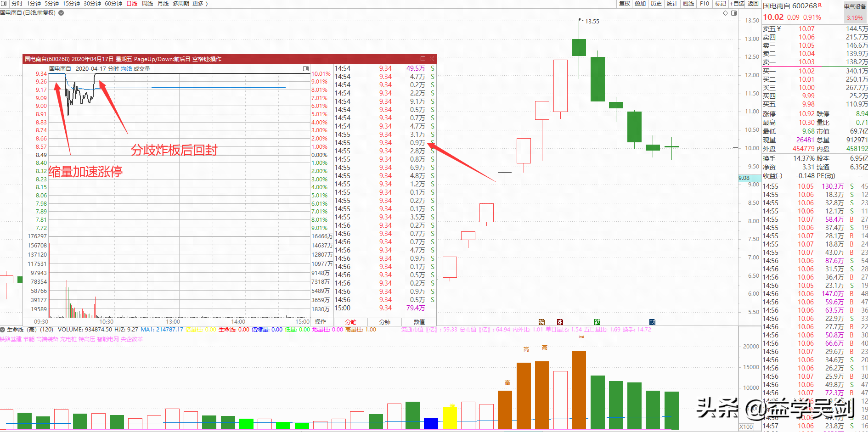
Task: Click the blue 财 marker icon on timeline
Action: pyautogui.click(x=652, y=322)
